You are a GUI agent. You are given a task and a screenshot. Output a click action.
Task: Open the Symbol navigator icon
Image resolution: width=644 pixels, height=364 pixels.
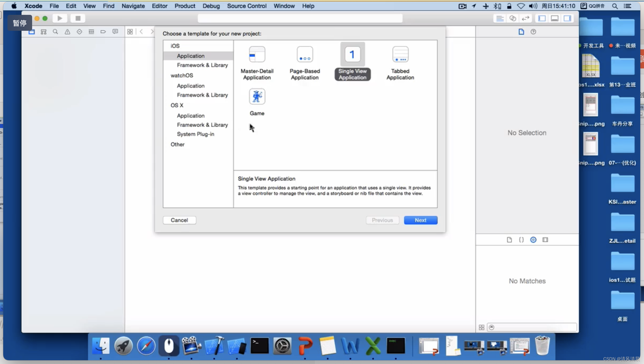(x=44, y=32)
